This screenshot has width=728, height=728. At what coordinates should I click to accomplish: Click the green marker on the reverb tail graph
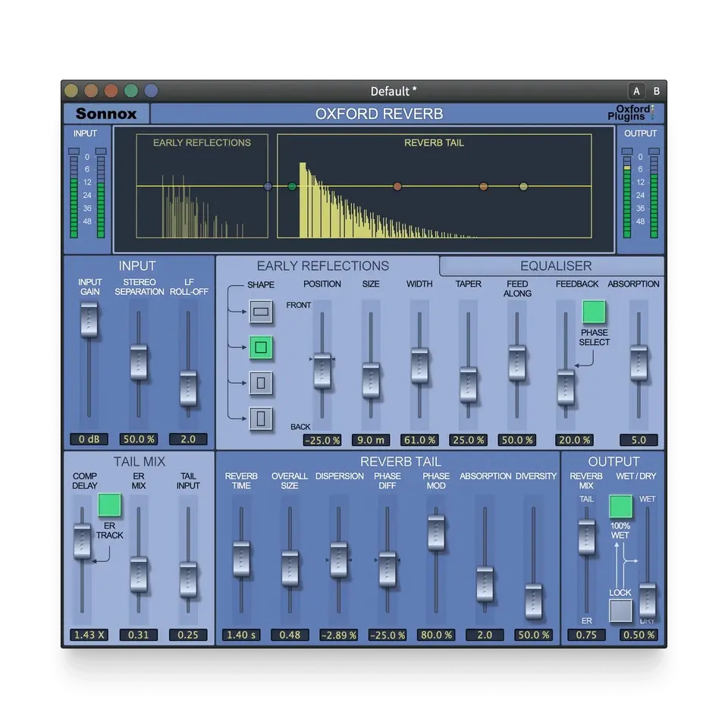click(293, 184)
